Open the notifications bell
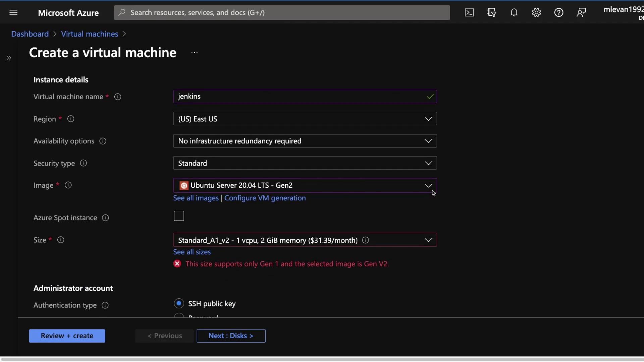Viewport: 644px width, 362px height. (x=514, y=13)
